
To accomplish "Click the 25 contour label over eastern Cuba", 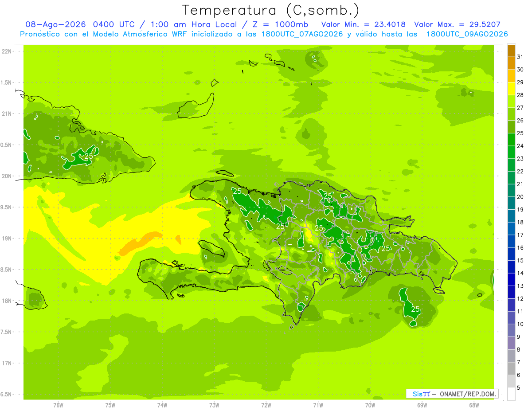I will click(x=89, y=156).
